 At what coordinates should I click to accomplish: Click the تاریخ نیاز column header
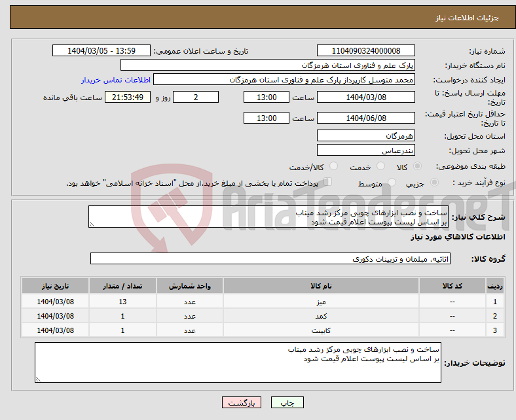tap(55, 286)
